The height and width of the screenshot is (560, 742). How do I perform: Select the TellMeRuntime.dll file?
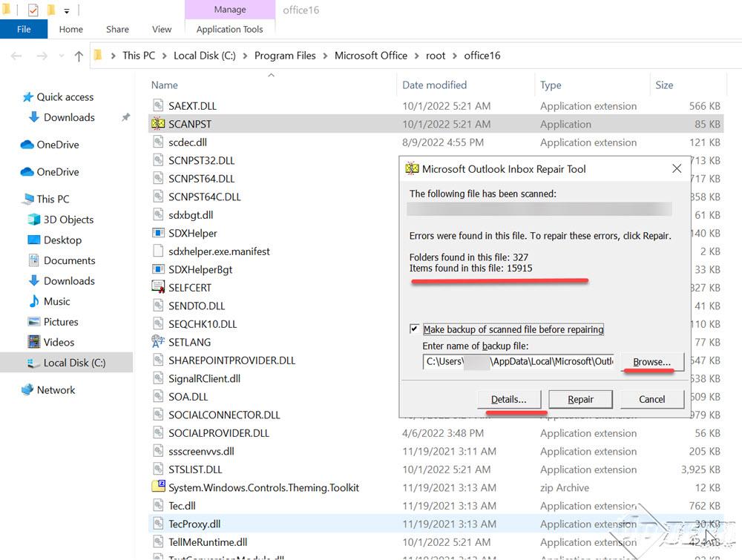click(x=436, y=542)
